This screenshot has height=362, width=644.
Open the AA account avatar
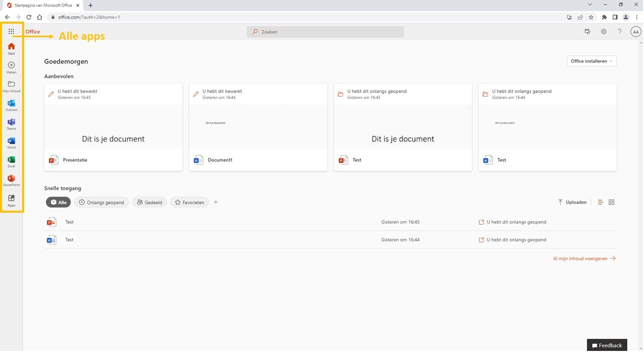pyautogui.click(x=635, y=32)
